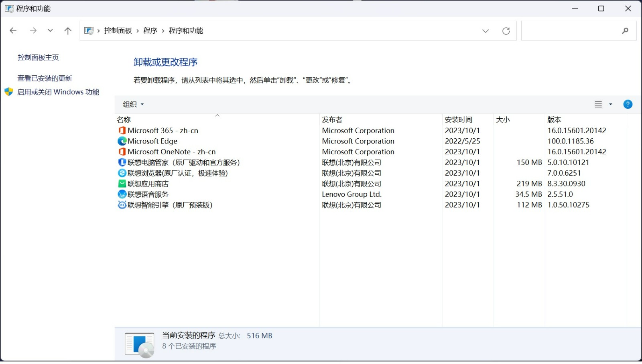This screenshot has height=364, width=642.
Task: Click the Microsoft OneNote program icon
Action: 122,152
